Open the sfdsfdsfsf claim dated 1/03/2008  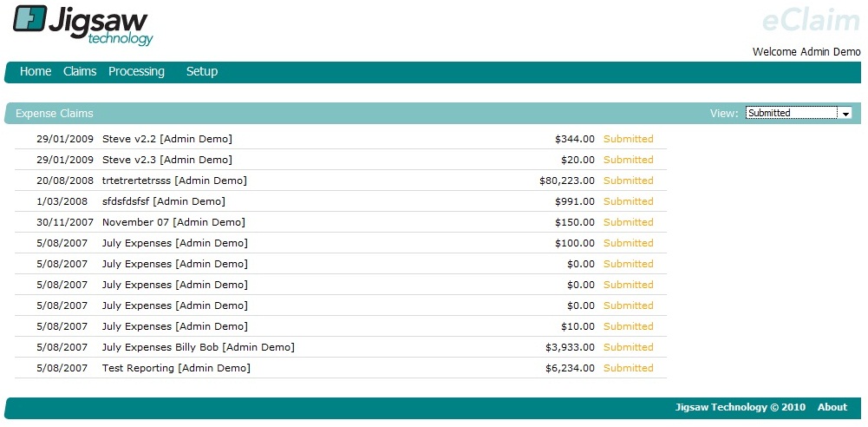[x=163, y=201]
